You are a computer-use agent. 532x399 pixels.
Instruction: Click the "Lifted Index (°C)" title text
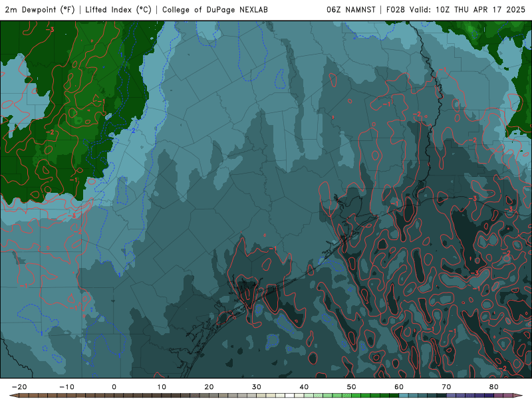(118, 10)
